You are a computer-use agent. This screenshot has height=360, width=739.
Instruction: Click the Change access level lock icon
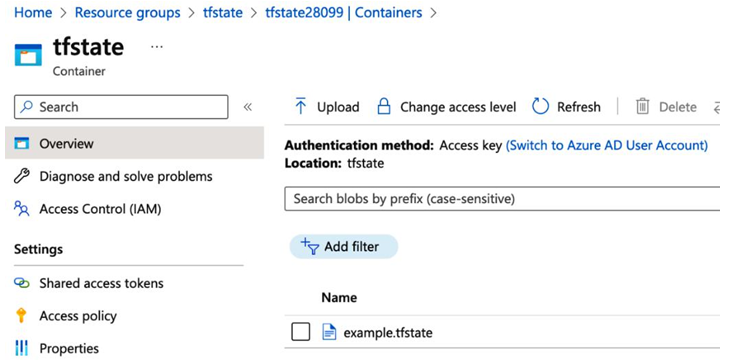[x=384, y=106]
